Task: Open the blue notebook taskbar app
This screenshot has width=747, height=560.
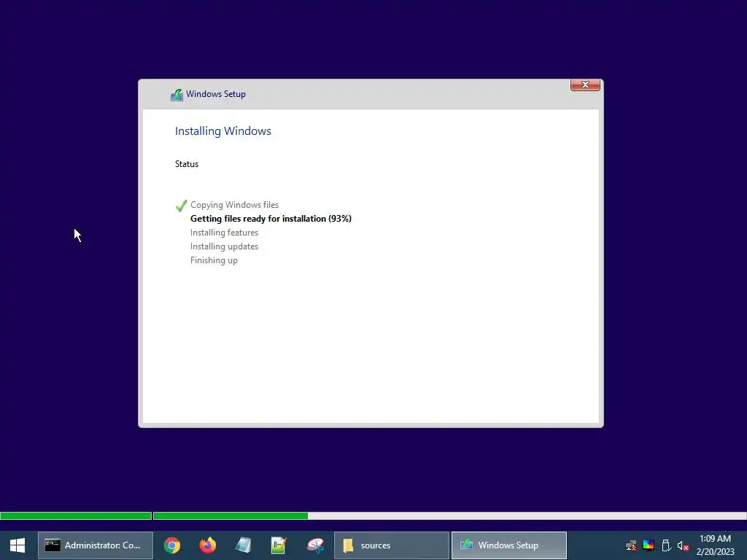Action: [243, 545]
